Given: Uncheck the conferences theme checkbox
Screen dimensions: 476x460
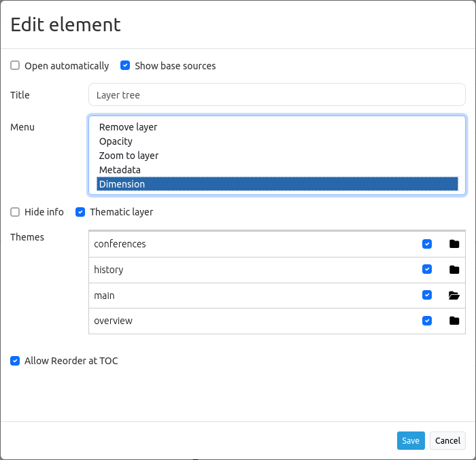Looking at the screenshot, I should pyautogui.click(x=427, y=244).
